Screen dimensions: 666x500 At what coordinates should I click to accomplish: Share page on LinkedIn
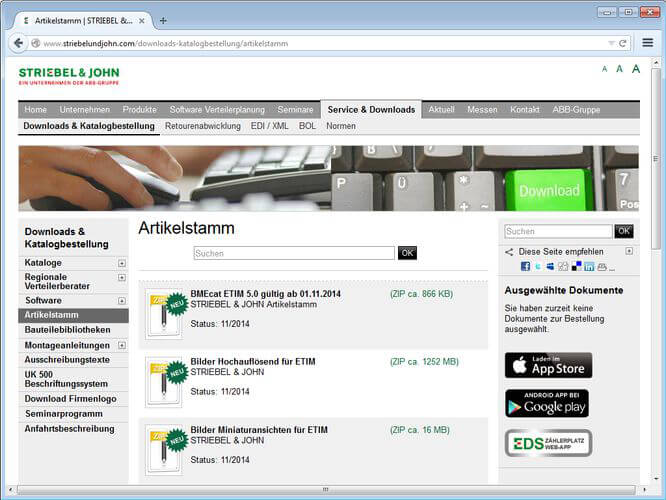(589, 266)
